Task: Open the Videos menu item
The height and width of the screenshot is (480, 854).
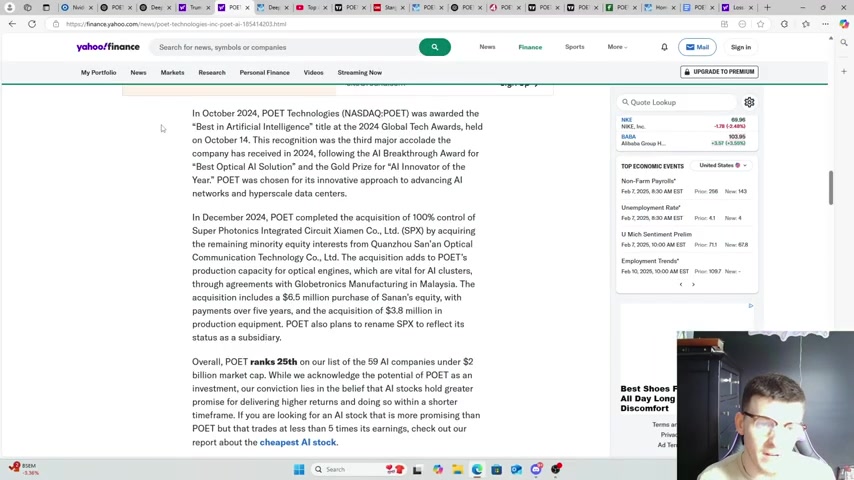Action: 313,72
